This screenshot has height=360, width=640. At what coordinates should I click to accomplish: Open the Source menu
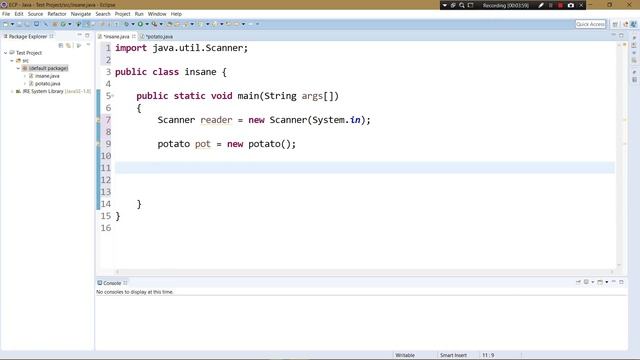click(35, 14)
